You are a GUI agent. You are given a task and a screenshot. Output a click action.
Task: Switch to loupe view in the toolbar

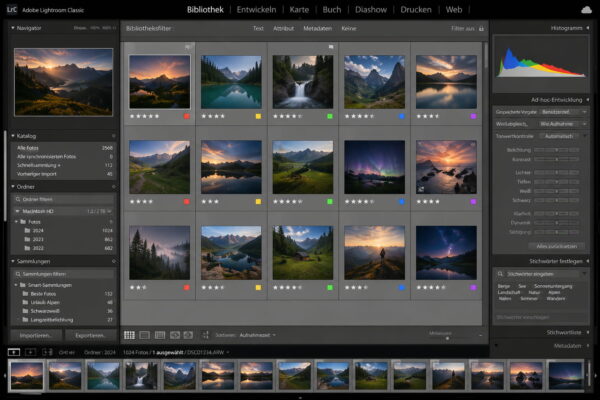pos(144,335)
